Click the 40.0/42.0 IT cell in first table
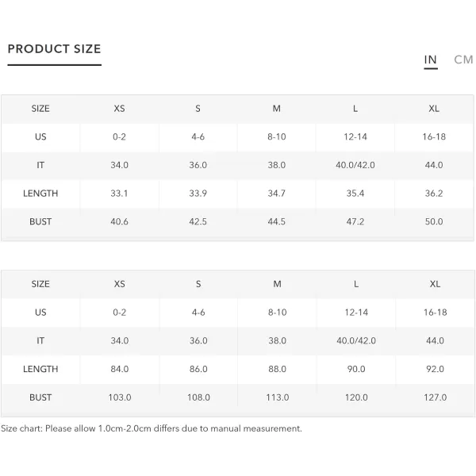Screen dimensions: 476x476 coord(355,165)
